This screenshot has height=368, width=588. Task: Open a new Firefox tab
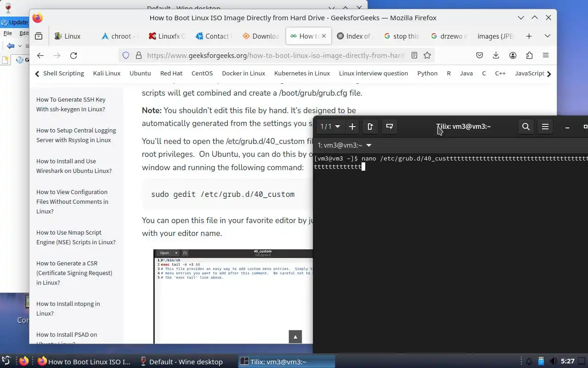tap(529, 36)
